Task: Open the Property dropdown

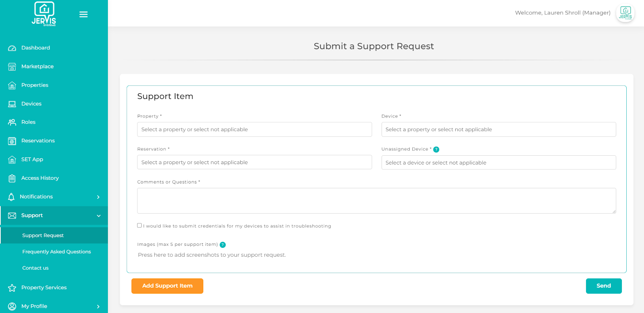Action: click(254, 130)
